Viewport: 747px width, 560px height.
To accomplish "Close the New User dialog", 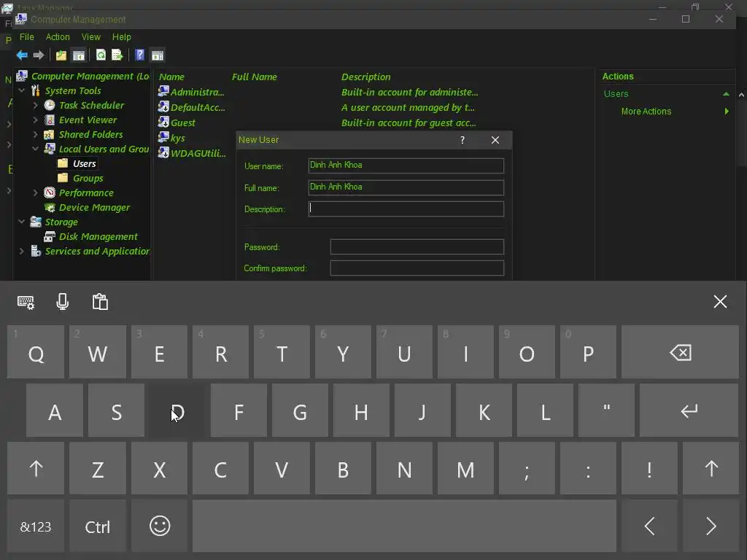I will 495,140.
